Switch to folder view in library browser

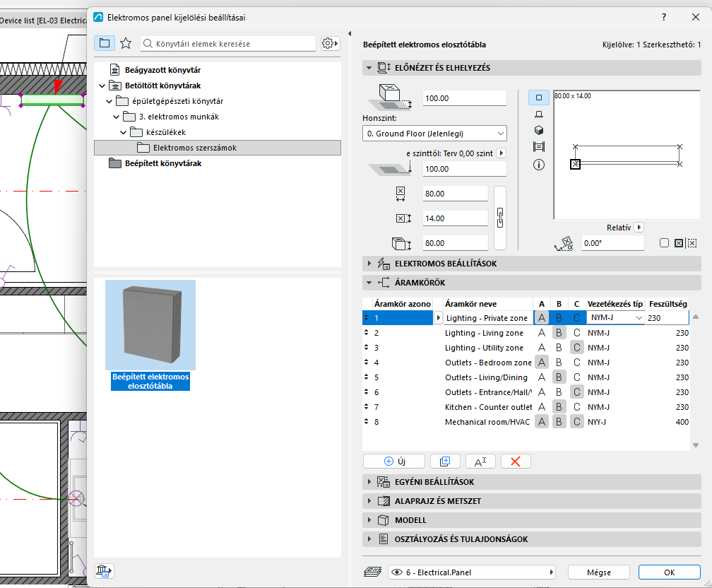[x=105, y=44]
